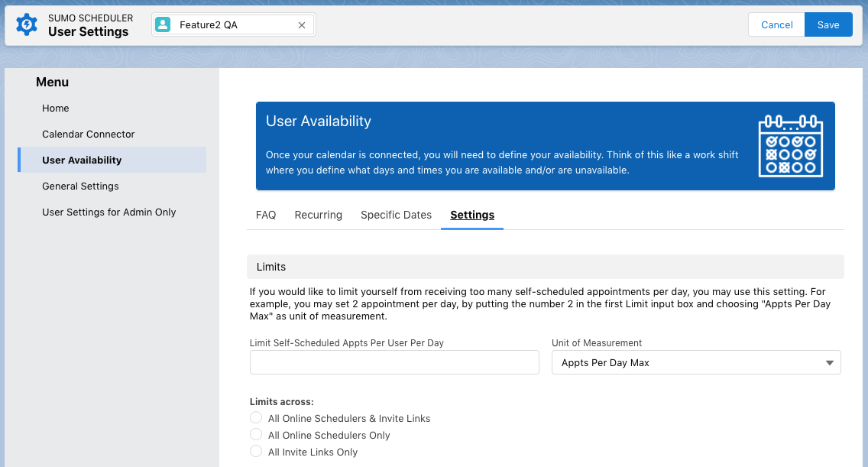Click the Appts Per Day Max dropdown arrow
This screenshot has height=467, width=868.
(830, 363)
